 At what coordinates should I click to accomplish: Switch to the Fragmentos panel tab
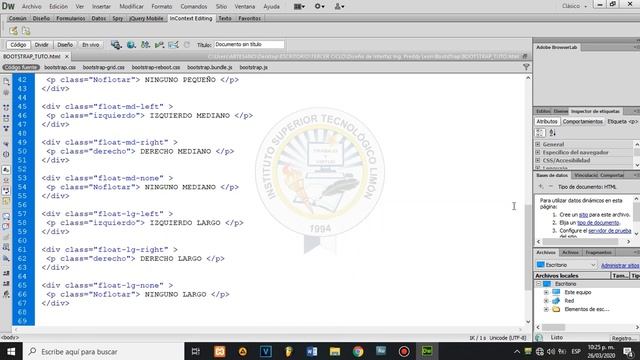point(598,253)
